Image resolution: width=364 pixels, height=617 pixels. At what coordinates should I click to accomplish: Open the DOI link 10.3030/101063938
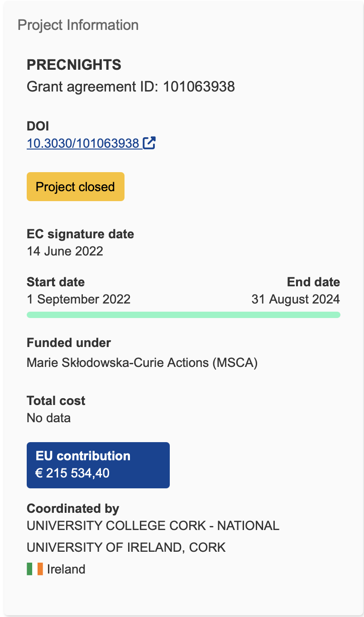(x=83, y=144)
